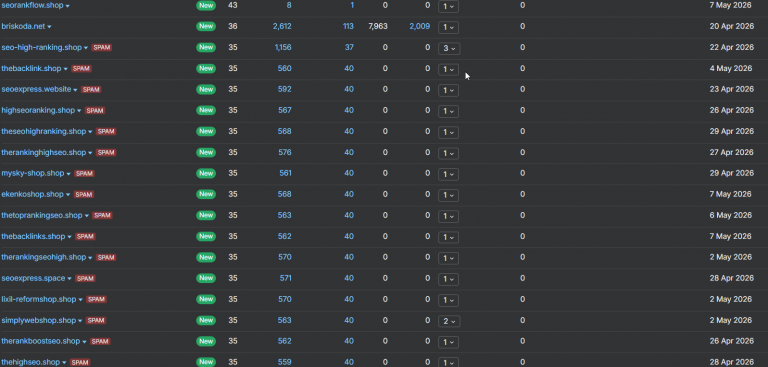Open the 2,009 value for briskoda.net
The width and height of the screenshot is (768, 367).
pyautogui.click(x=420, y=26)
